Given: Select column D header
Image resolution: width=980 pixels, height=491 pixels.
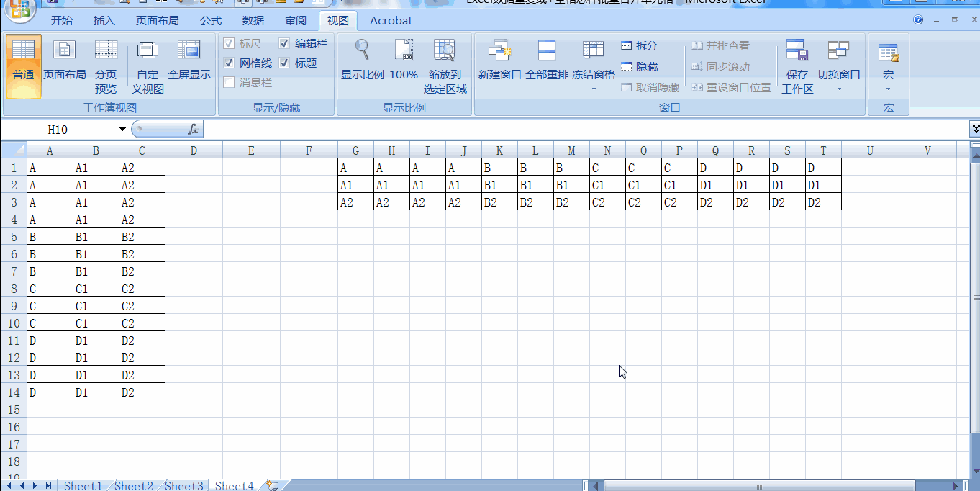Looking at the screenshot, I should coord(194,150).
